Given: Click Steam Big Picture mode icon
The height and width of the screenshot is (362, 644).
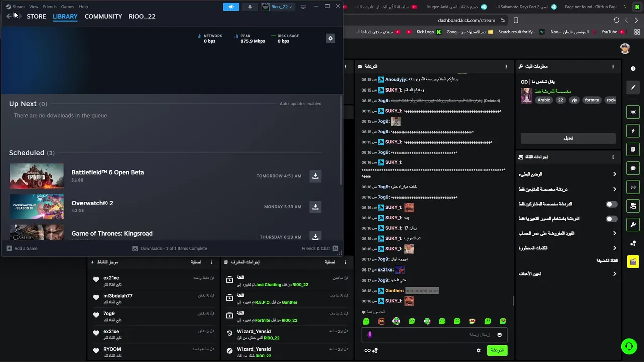Looking at the screenshot, I should (303, 7).
